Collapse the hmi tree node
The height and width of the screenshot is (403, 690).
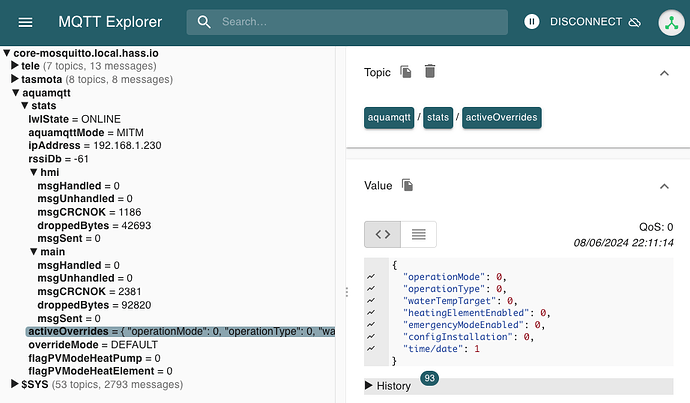tap(33, 172)
